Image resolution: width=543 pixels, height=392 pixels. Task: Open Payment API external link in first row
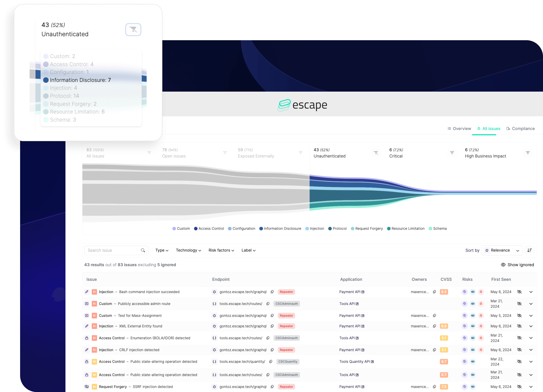[x=363, y=292]
